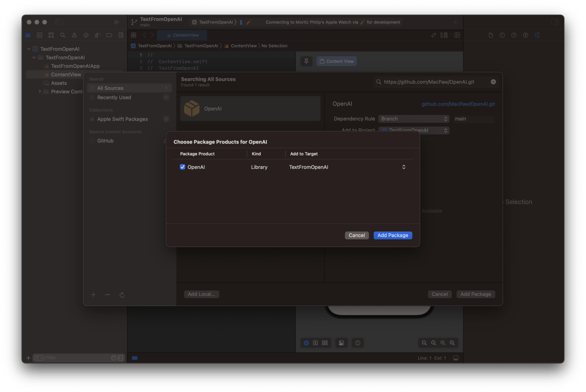Open the Add to Target TextFromOpenAI popup
586x392 pixels.
coord(347,167)
